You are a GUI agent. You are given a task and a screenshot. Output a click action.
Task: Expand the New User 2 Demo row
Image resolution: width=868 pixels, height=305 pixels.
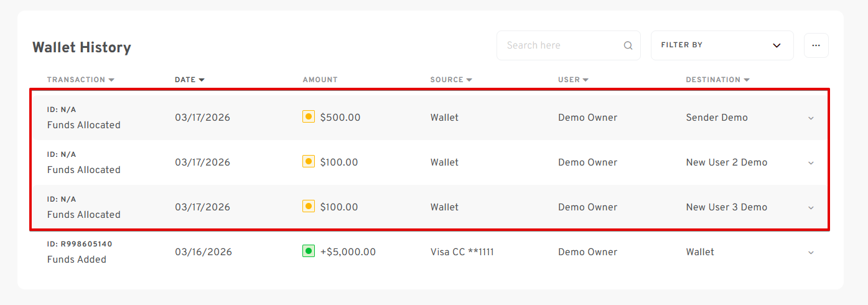811,162
